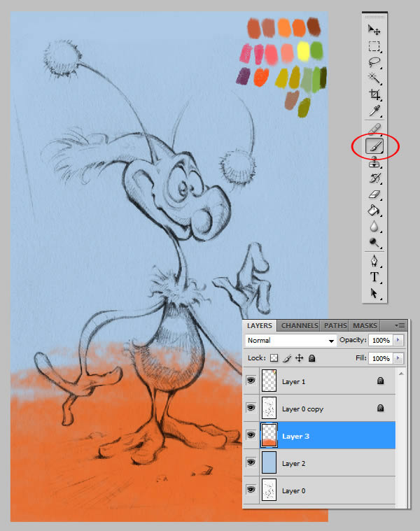The width and height of the screenshot is (420, 531).
Task: Select the Pen tool
Action: click(x=374, y=261)
